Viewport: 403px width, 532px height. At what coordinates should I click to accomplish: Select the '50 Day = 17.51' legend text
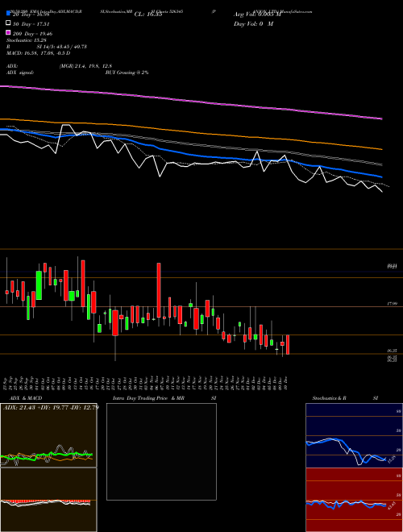[x=31, y=23]
